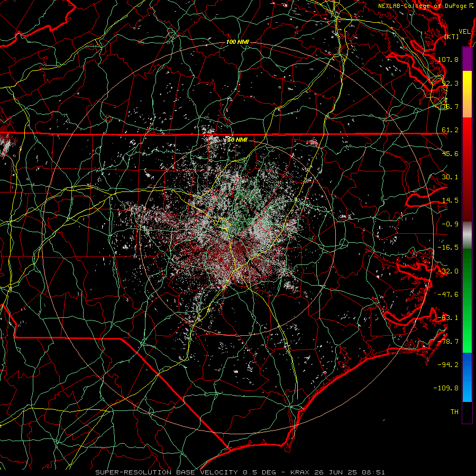Click the 92.3 legend value

tap(450, 83)
